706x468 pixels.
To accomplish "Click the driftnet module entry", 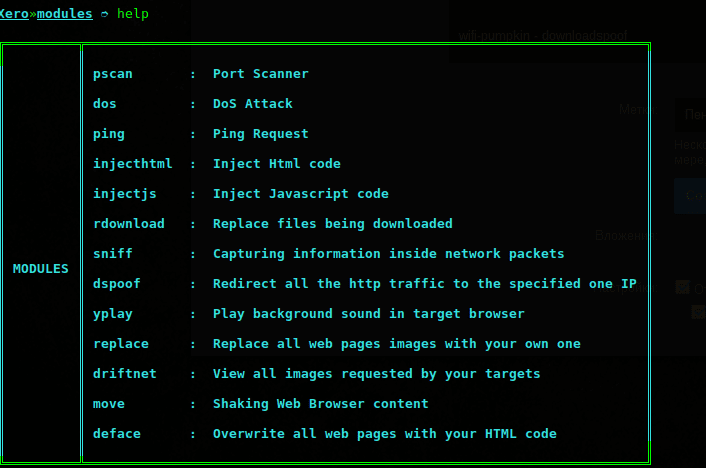I will click(125, 374).
